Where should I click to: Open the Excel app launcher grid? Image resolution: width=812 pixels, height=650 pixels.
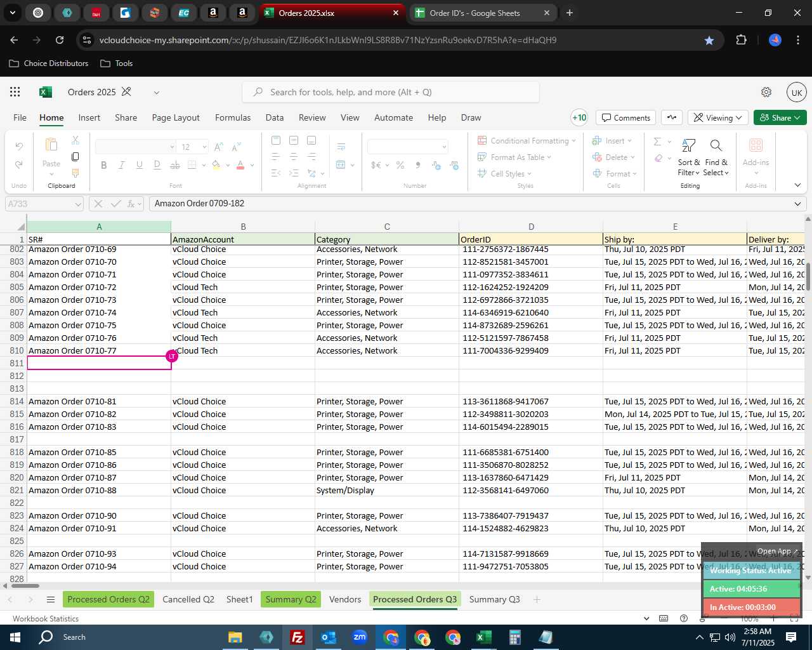pos(15,92)
